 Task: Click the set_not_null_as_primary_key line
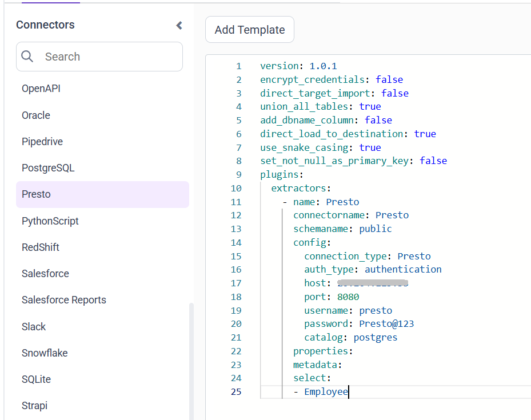click(x=353, y=161)
